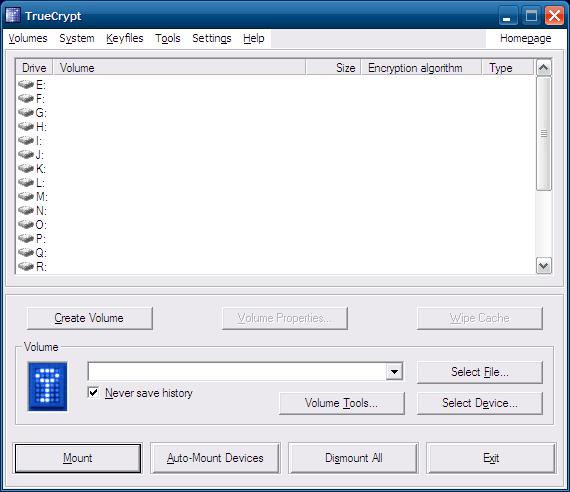Click the drive list scrollbar down arrow

click(543, 266)
